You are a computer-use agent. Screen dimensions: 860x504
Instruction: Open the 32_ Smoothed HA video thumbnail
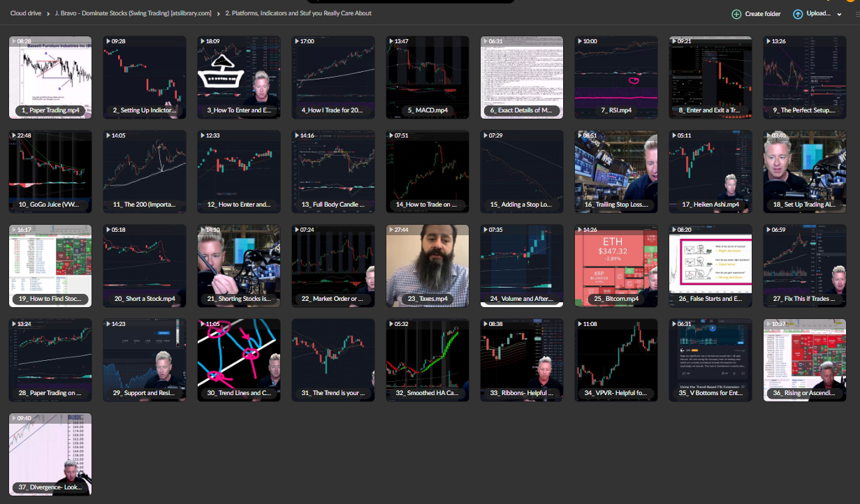point(427,360)
